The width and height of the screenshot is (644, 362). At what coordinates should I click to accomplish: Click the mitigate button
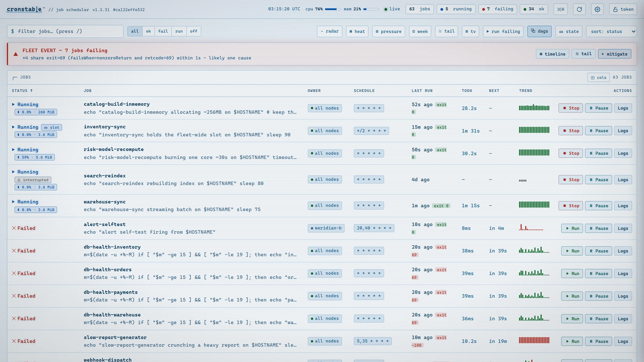tap(615, 54)
